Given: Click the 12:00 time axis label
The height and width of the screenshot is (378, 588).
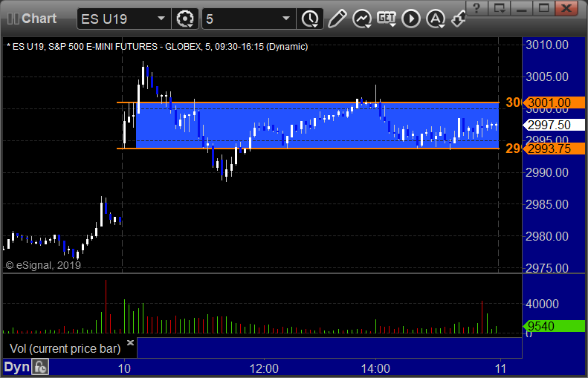Looking at the screenshot, I should coord(264,368).
